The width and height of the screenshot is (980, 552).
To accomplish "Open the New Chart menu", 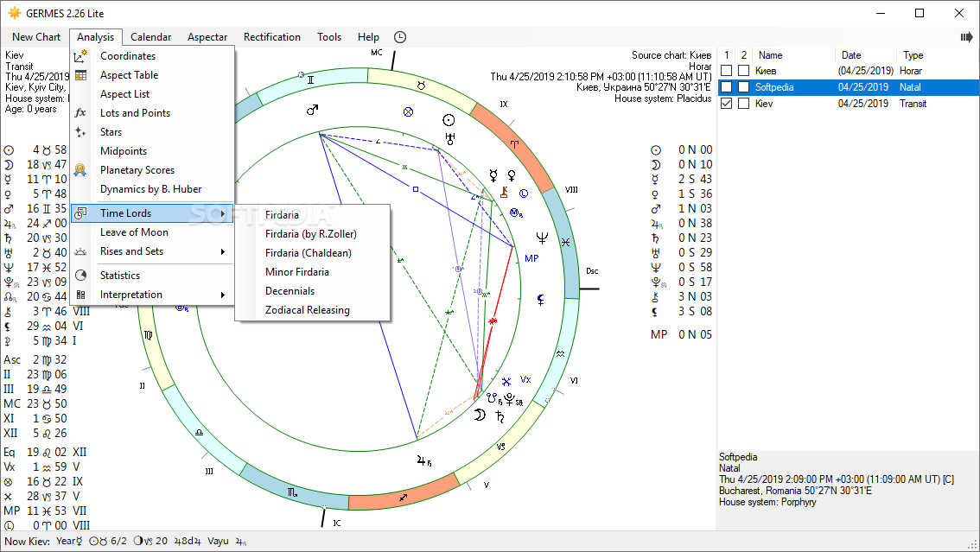I will 36,37.
